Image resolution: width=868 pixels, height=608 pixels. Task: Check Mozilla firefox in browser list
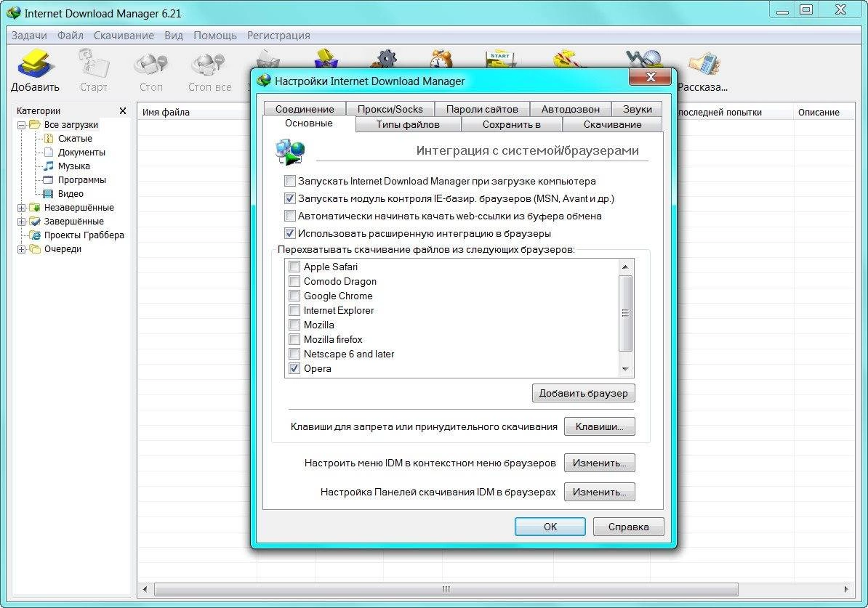[294, 339]
